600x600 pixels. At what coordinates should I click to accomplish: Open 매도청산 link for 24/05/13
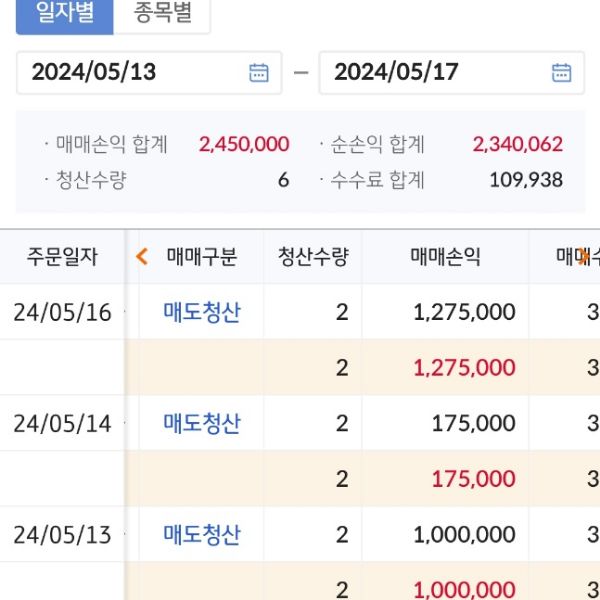click(202, 534)
